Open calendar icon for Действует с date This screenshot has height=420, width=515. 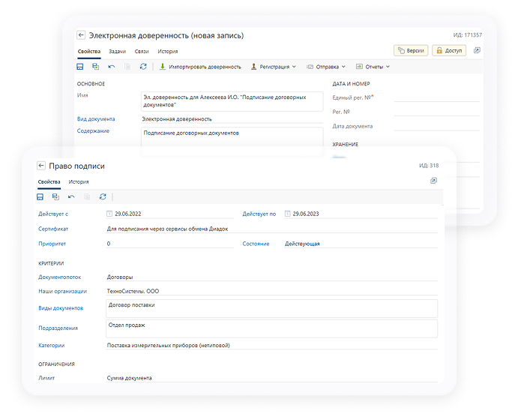[x=110, y=214]
